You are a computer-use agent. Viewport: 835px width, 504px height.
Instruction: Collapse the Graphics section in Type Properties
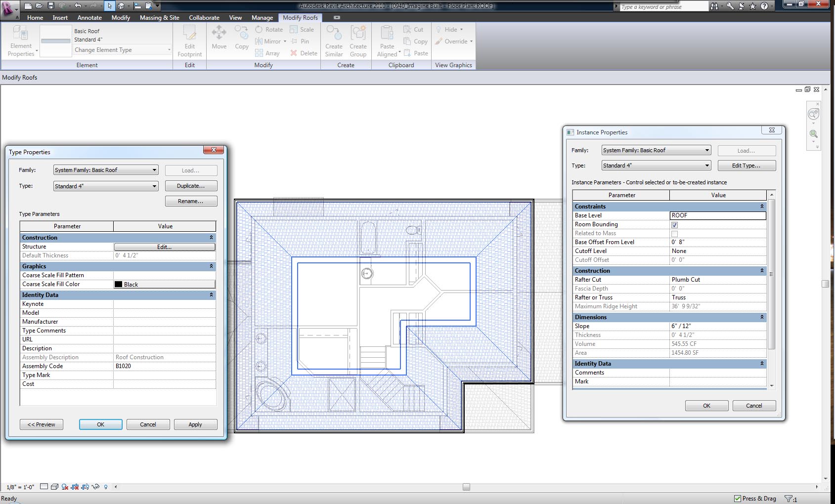(211, 266)
